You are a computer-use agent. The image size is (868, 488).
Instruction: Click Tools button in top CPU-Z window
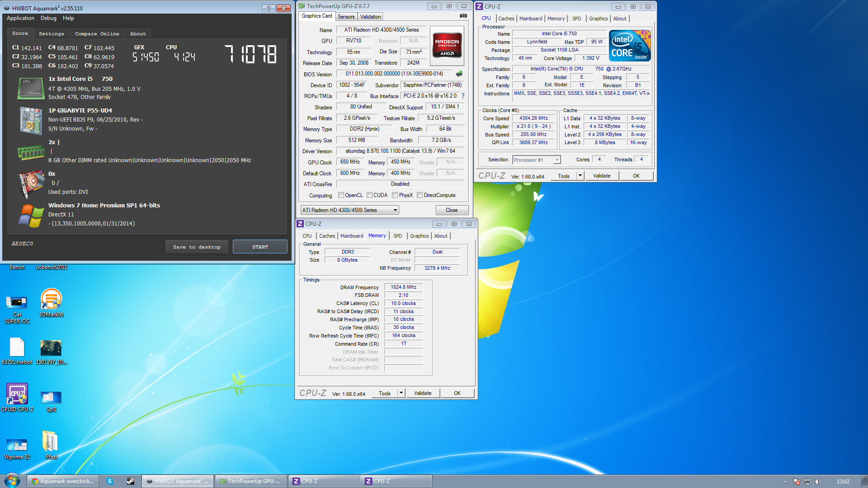pos(564,176)
